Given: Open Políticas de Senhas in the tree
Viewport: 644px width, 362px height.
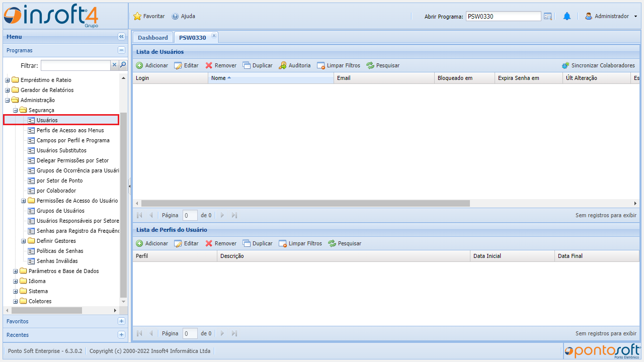Looking at the screenshot, I should click(x=60, y=251).
